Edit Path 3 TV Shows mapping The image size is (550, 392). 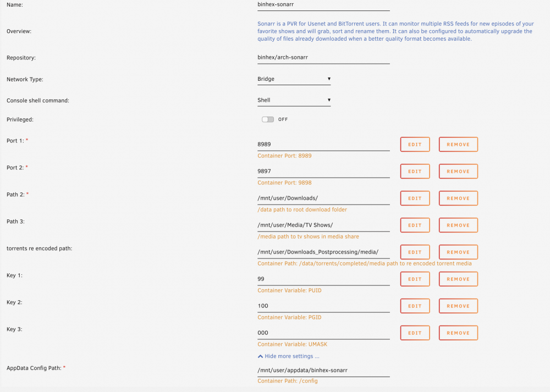[415, 225]
